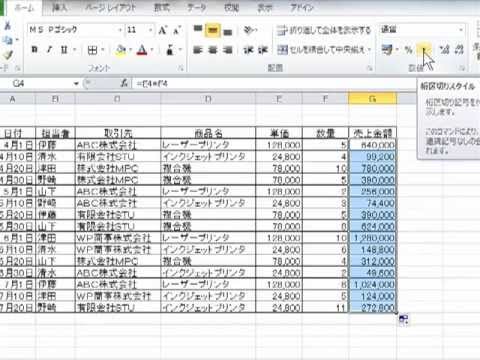This screenshot has height=360, width=480.
Task: Switch to the ホーム tab
Action: [x=25, y=8]
